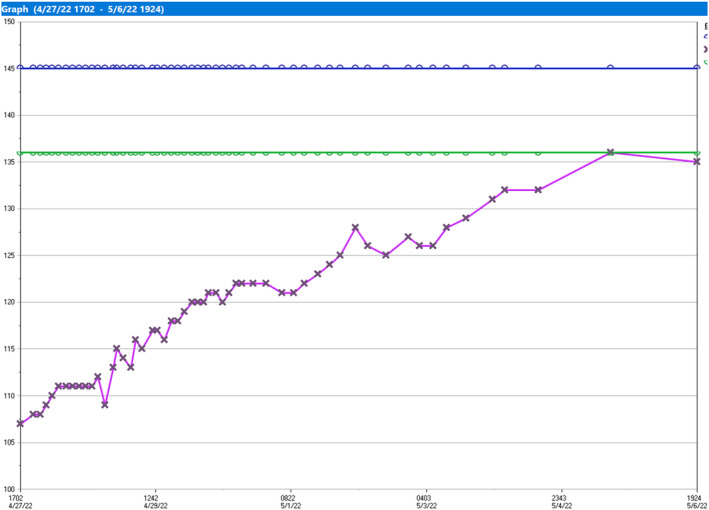Click the 5/1/22 0822 x-axis label

pyautogui.click(x=288, y=501)
